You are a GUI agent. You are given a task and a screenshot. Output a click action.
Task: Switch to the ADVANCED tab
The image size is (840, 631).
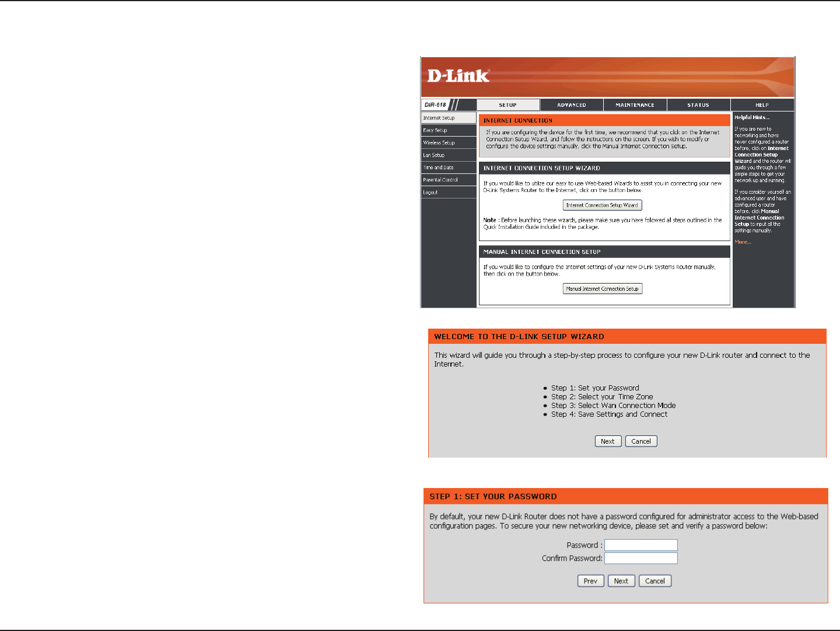(572, 105)
